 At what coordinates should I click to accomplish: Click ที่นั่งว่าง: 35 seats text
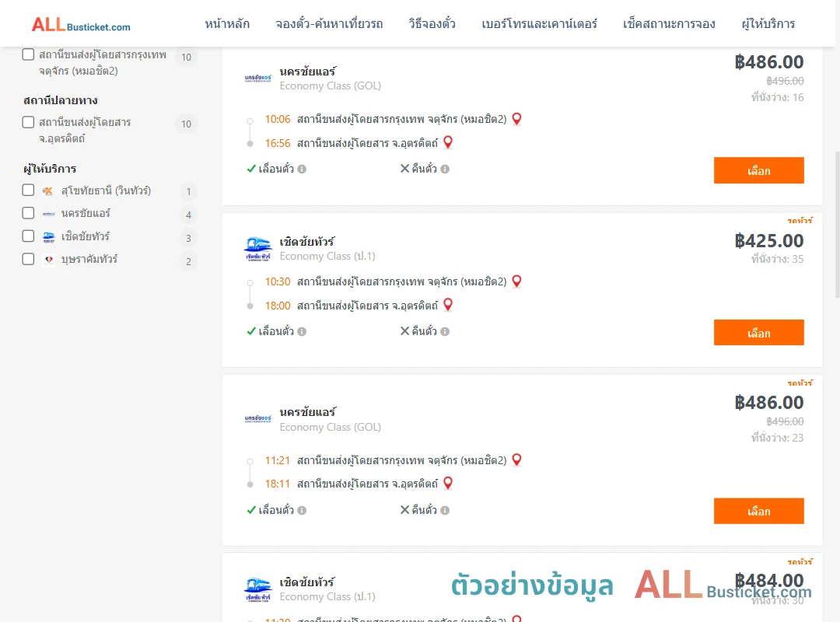coord(777,260)
